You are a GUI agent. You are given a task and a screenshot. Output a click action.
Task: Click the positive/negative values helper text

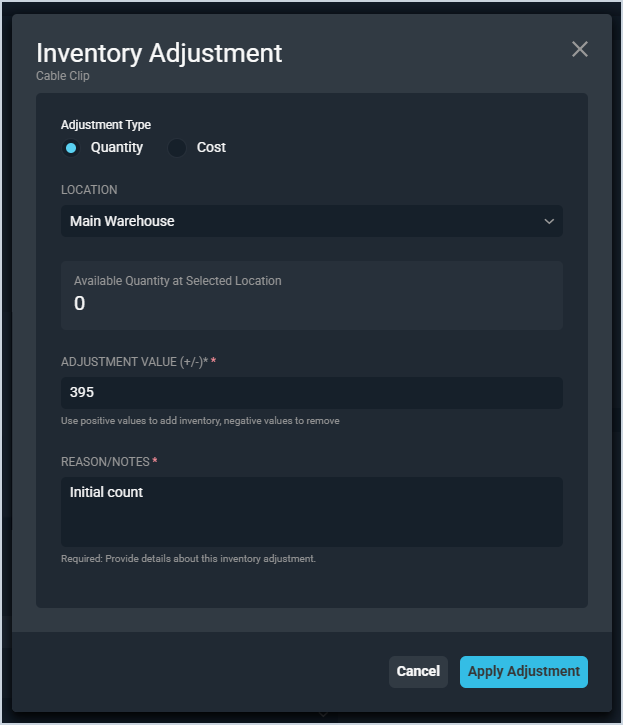(200, 421)
